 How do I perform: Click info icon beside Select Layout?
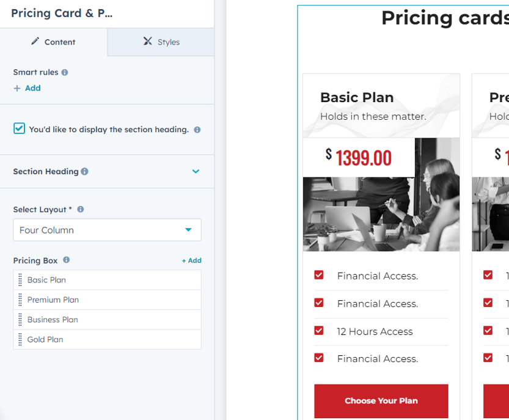[x=81, y=210]
